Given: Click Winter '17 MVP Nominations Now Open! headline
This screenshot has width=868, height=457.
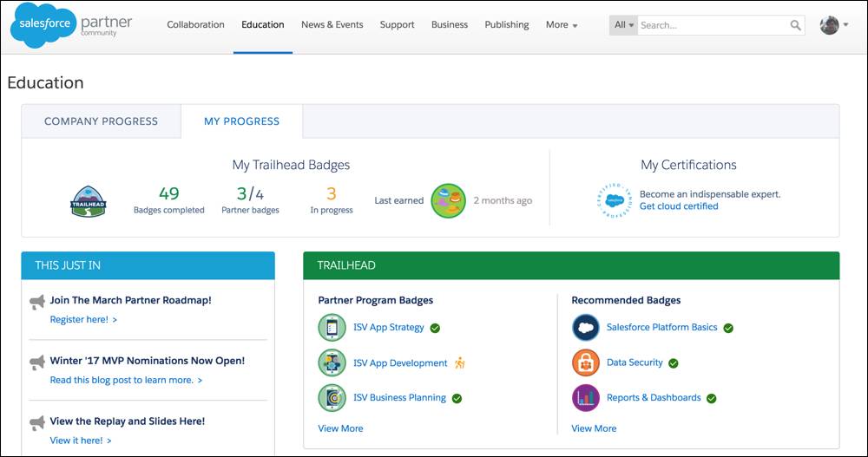Looking at the screenshot, I should (148, 361).
